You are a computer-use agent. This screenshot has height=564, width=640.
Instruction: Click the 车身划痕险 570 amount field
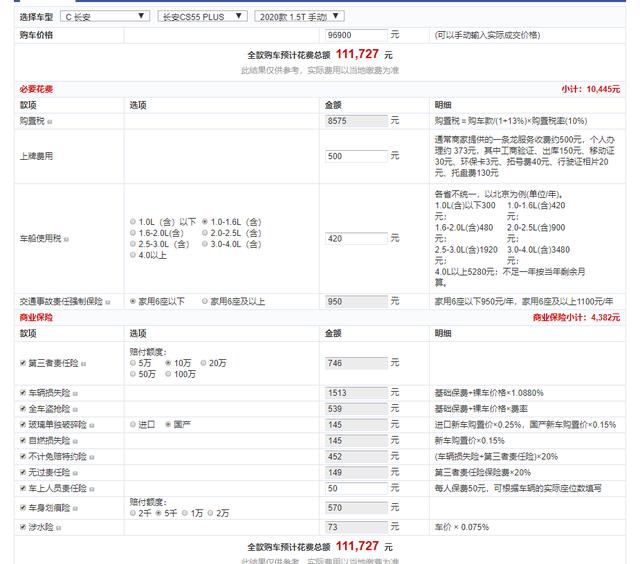(356, 508)
